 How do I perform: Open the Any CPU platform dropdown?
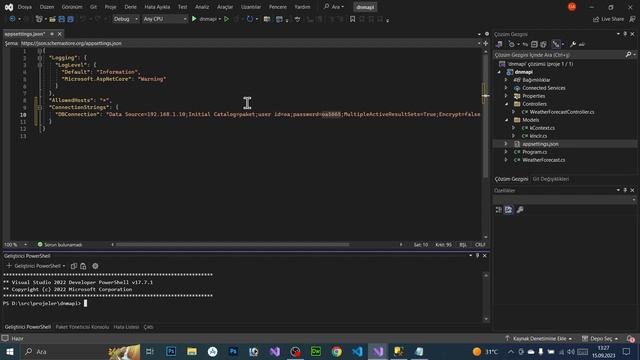165,19
